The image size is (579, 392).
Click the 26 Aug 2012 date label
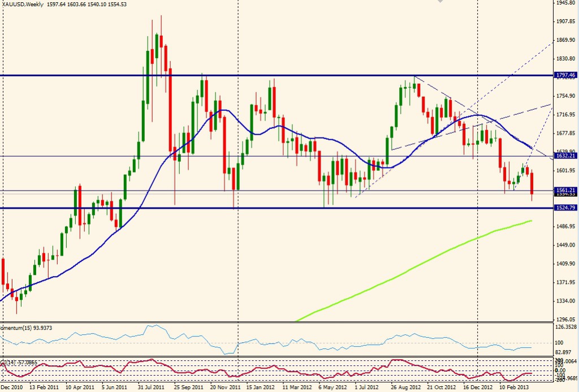pyautogui.click(x=407, y=388)
